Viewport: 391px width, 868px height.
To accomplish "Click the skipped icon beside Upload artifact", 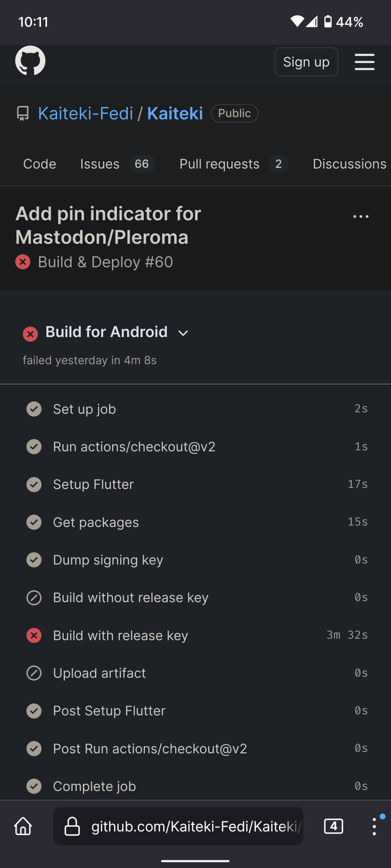I will click(x=34, y=673).
